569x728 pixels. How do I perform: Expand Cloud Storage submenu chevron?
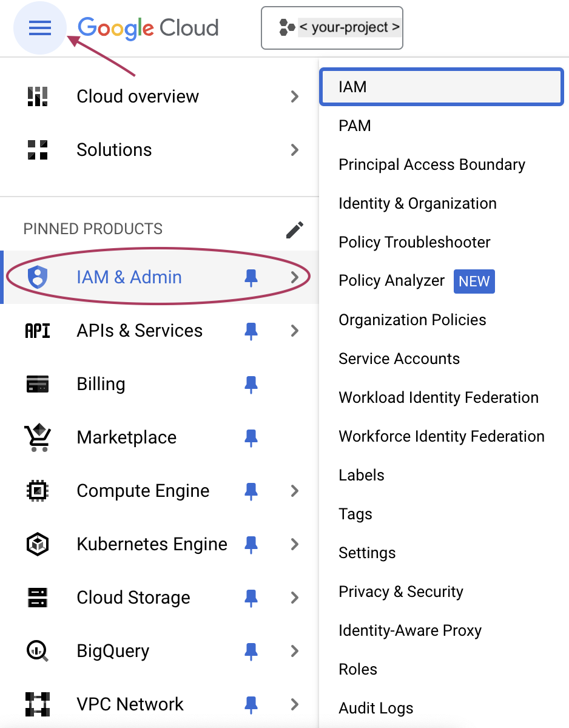click(295, 598)
